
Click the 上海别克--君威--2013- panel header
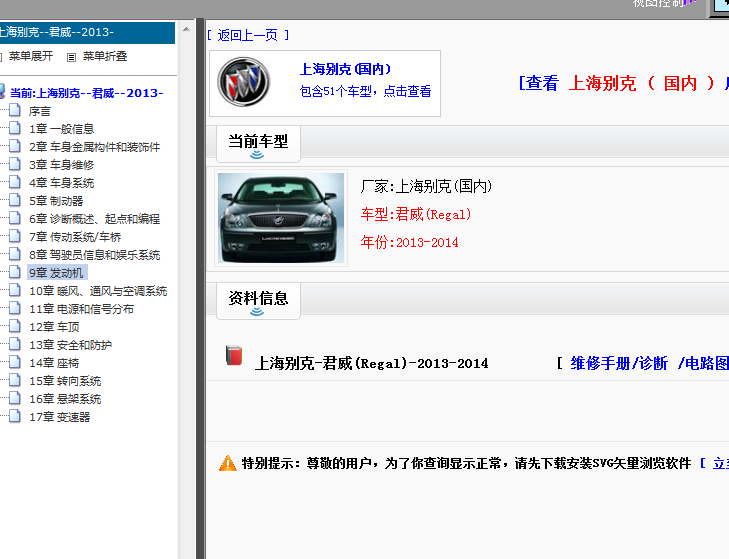point(87,33)
